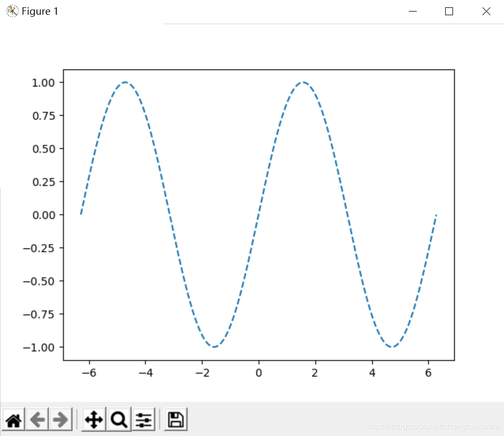Screen dimensions: 504x436
Task: Click the 2 x-axis tick label
Action: pyautogui.click(x=315, y=373)
